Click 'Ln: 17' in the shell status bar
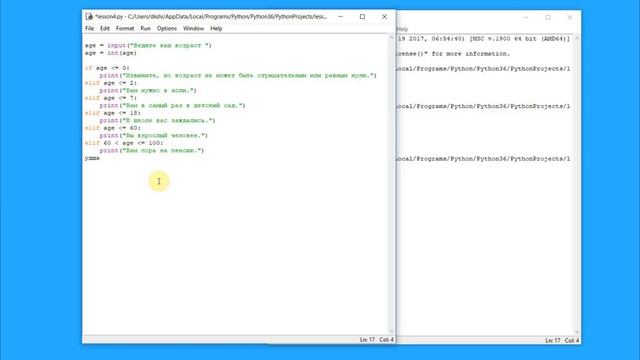 tap(552, 340)
